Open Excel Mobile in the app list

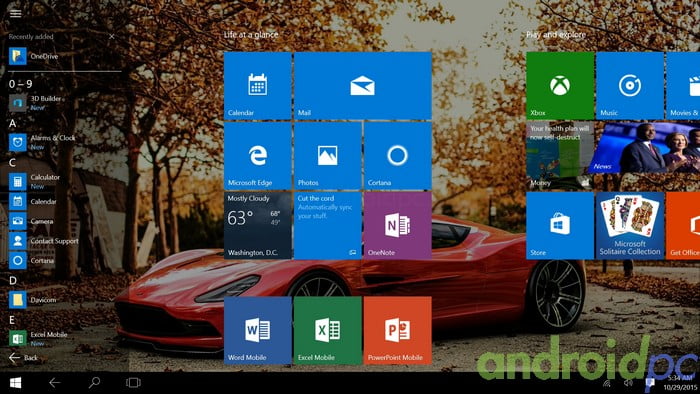(x=65, y=339)
